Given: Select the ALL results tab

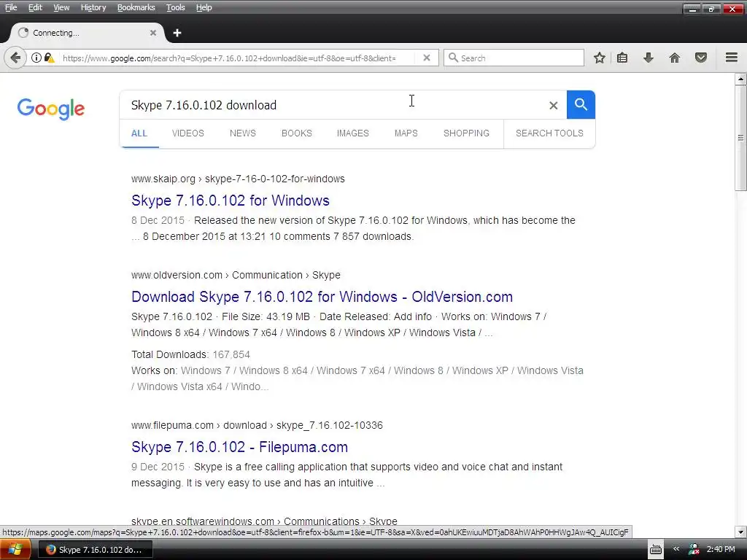Looking at the screenshot, I should pyautogui.click(x=139, y=133).
